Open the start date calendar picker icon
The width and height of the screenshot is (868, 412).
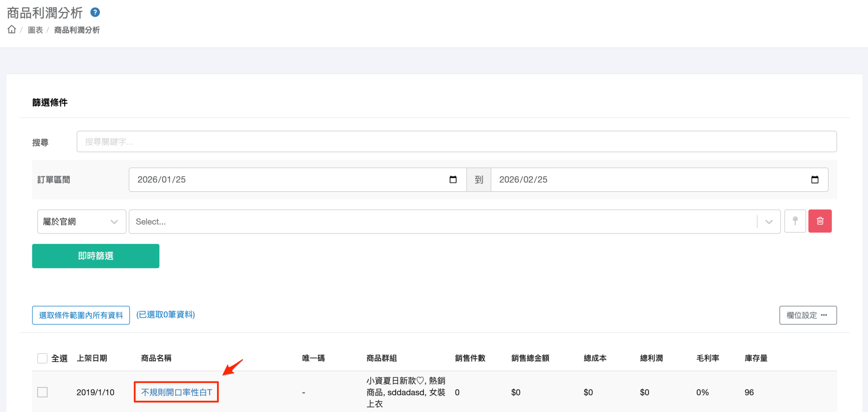click(x=453, y=179)
